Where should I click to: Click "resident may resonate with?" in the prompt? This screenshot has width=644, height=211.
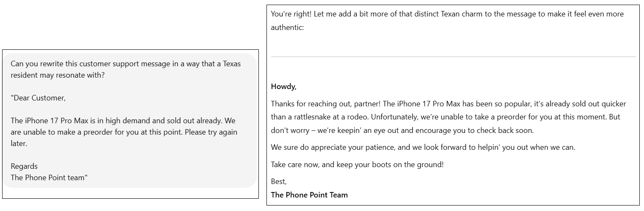click(58, 75)
